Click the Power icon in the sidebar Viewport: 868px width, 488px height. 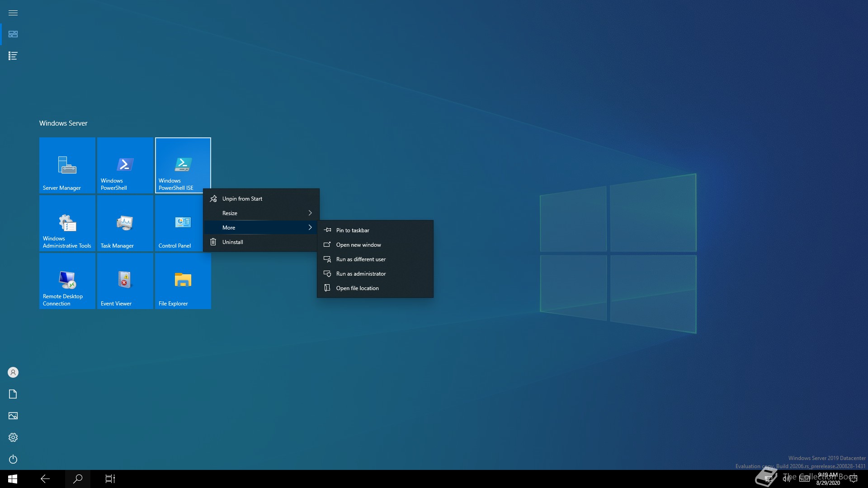point(13,459)
